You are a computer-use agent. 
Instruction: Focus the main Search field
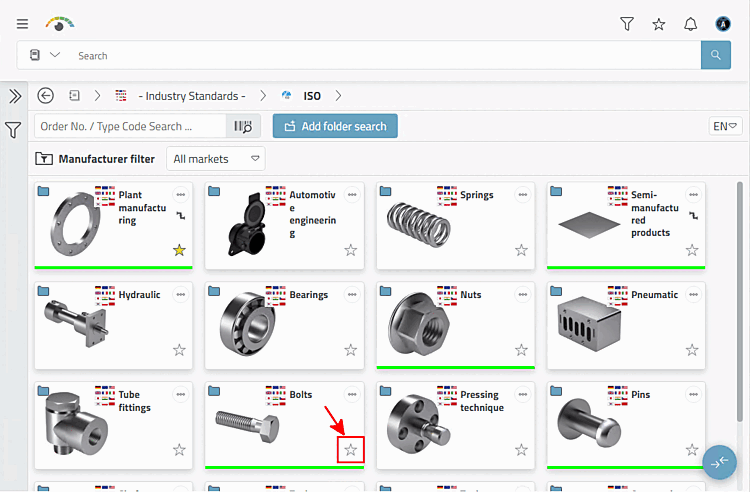click(387, 55)
